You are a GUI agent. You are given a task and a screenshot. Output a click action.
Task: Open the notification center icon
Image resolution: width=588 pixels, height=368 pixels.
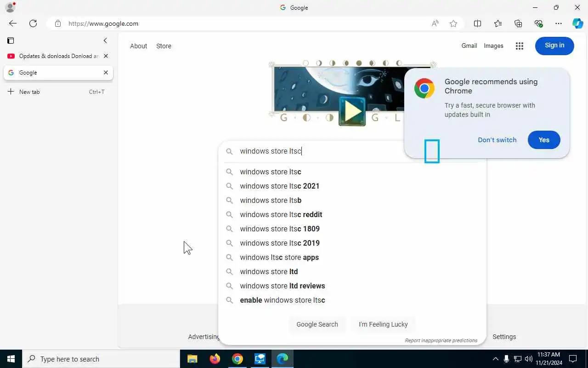coord(573,359)
